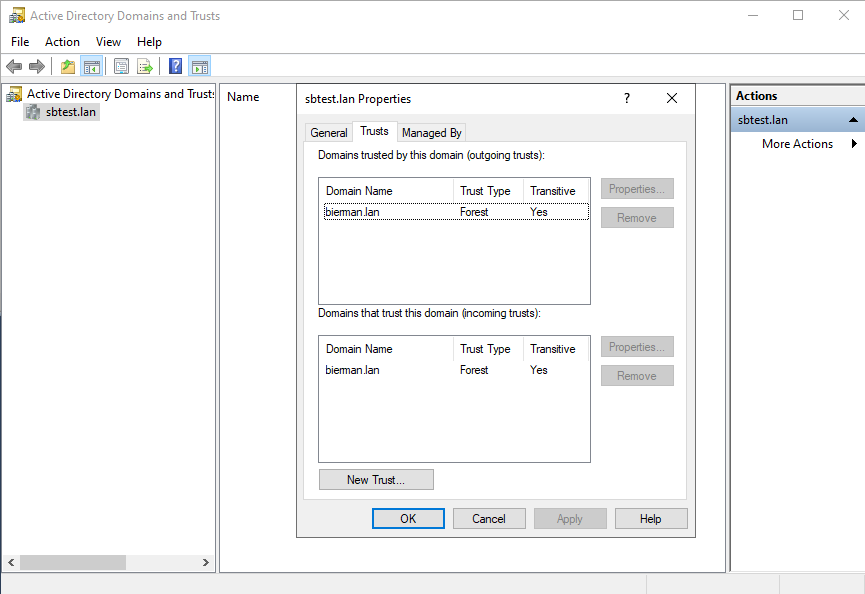Open the View menu
Viewport: 865px width, 594px height.
pos(108,42)
